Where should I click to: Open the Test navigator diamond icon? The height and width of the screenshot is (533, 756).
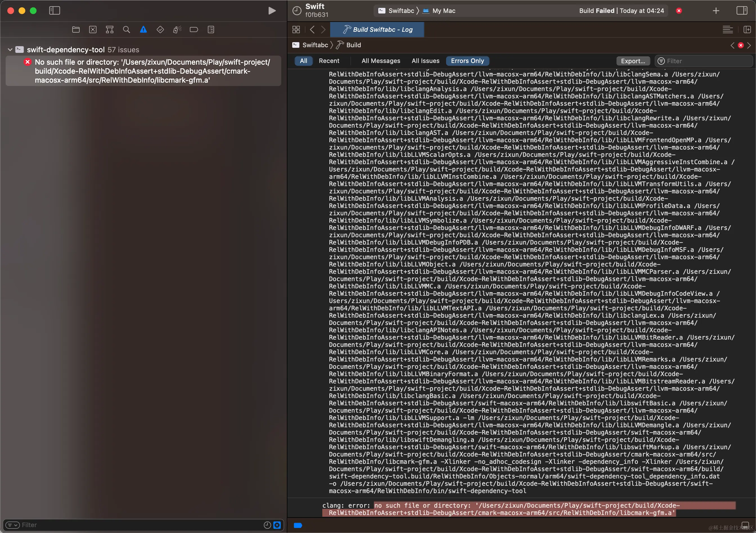coord(160,30)
